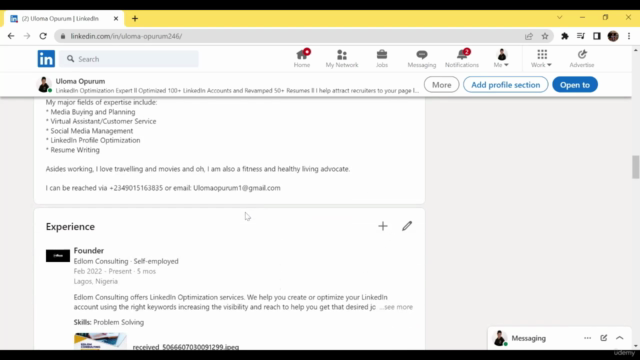Click the Resume Writing list line
Screen dimensions: 640x360
click(x=73, y=150)
